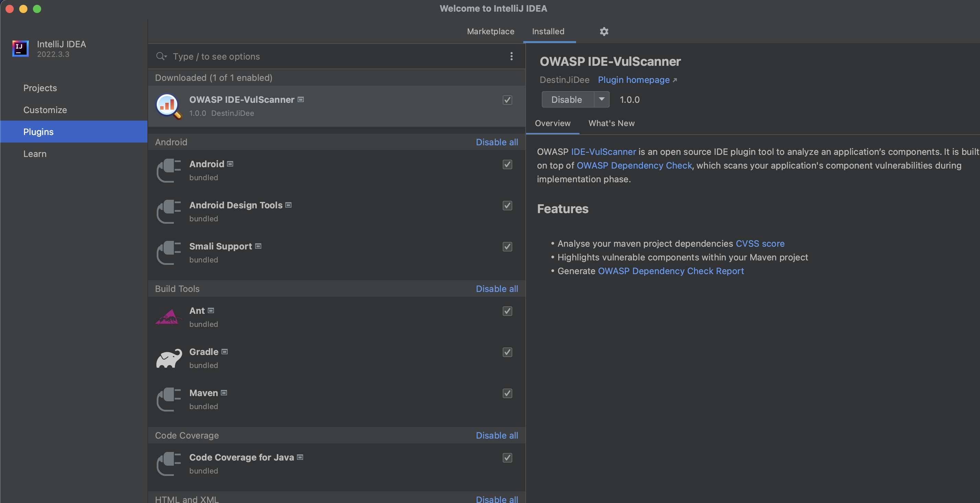
Task: Open the CVSS score link
Action: pos(760,243)
